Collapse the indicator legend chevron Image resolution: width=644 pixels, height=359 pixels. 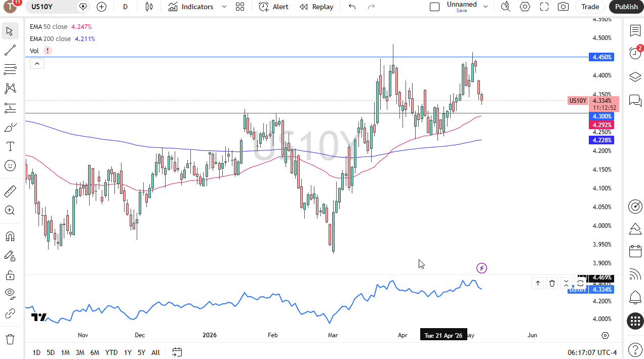(x=37, y=63)
